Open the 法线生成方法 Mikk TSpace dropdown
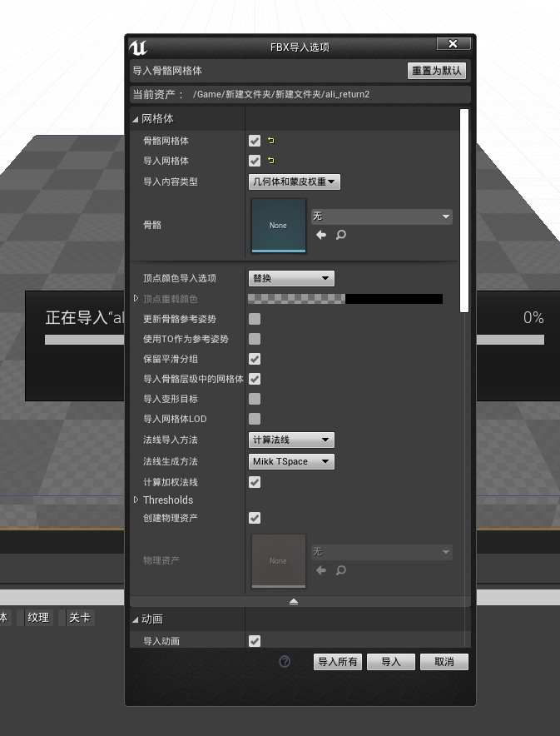This screenshot has height=736, width=560. (291, 461)
